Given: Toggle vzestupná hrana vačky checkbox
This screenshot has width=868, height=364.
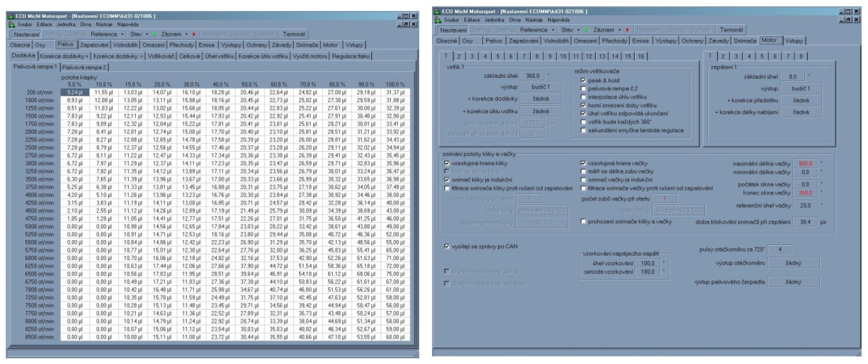Looking at the screenshot, I should coord(583,163).
